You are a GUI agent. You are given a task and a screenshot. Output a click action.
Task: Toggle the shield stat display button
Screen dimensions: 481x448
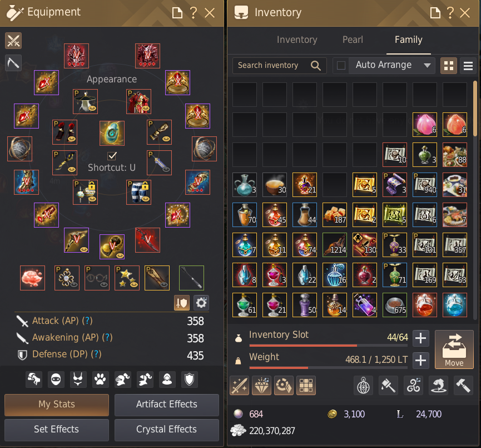(182, 303)
